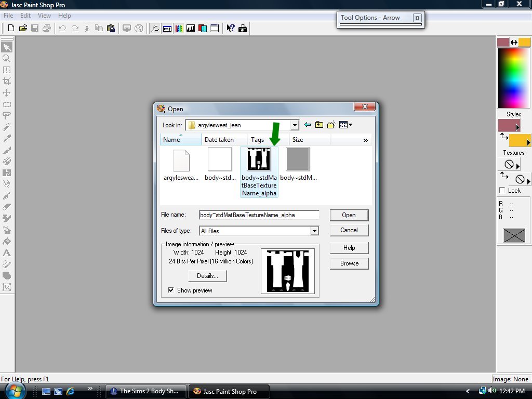Select the Picture Tube tool

pyautogui.click(x=7, y=219)
